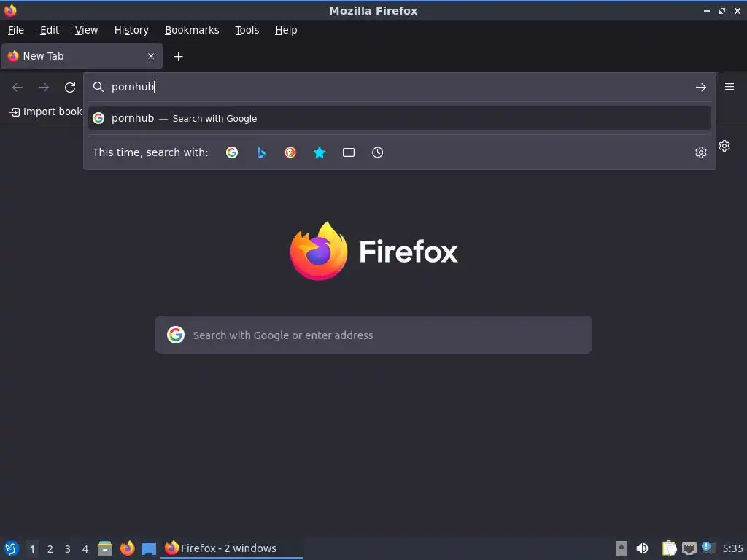Search this time with Bing icon
Viewport: 747px width, 560px height.
tap(261, 152)
